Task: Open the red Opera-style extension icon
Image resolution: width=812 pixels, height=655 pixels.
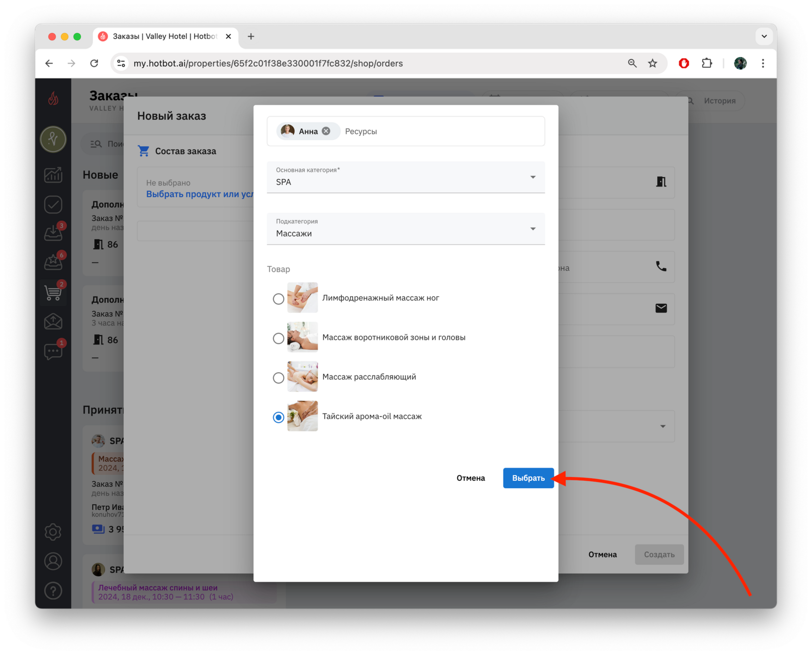Action: [684, 63]
